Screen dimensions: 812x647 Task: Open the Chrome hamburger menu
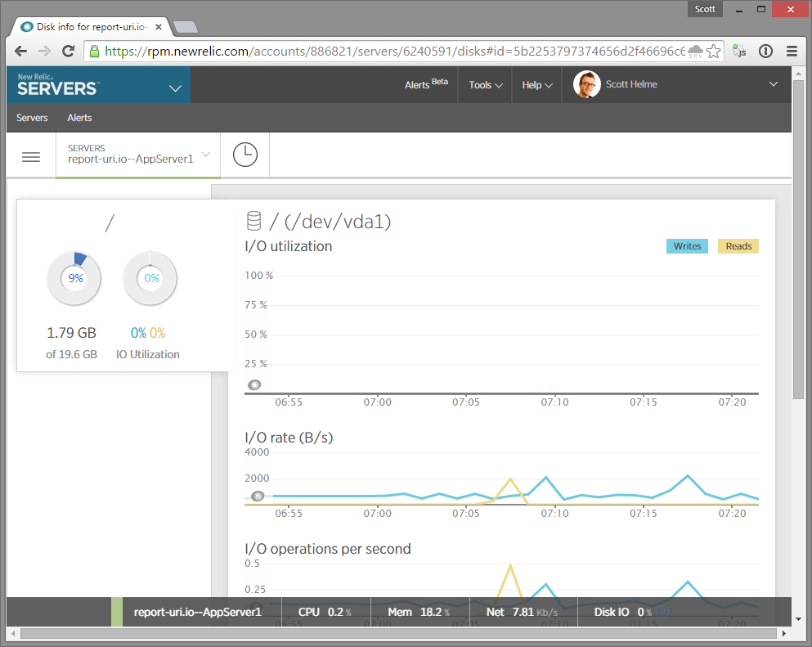click(x=792, y=52)
